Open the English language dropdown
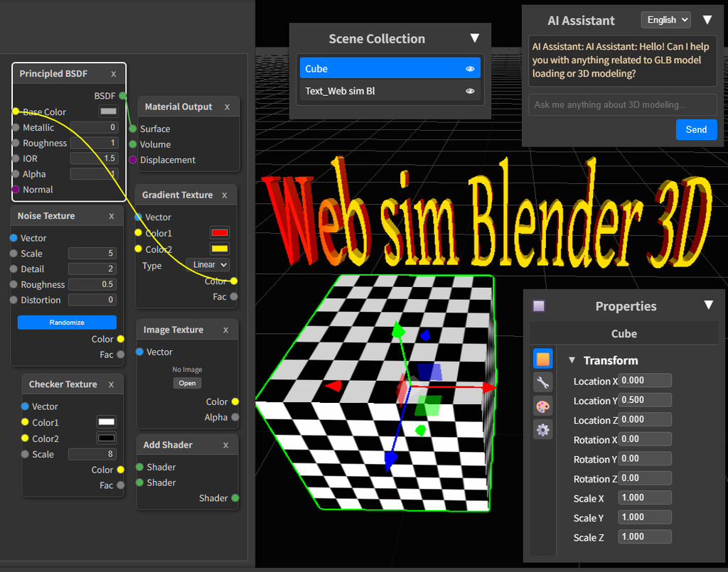Screen dimensions: 728x572 pos(665,20)
